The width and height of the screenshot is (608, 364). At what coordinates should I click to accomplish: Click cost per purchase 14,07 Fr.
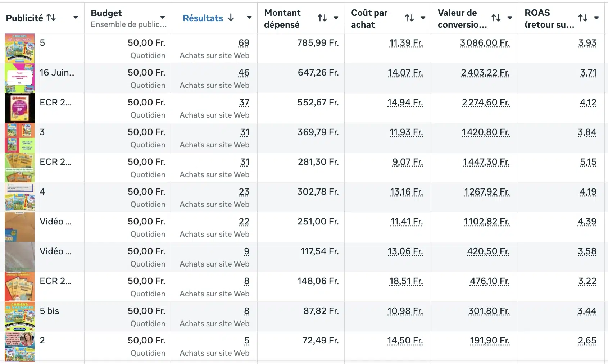point(405,73)
